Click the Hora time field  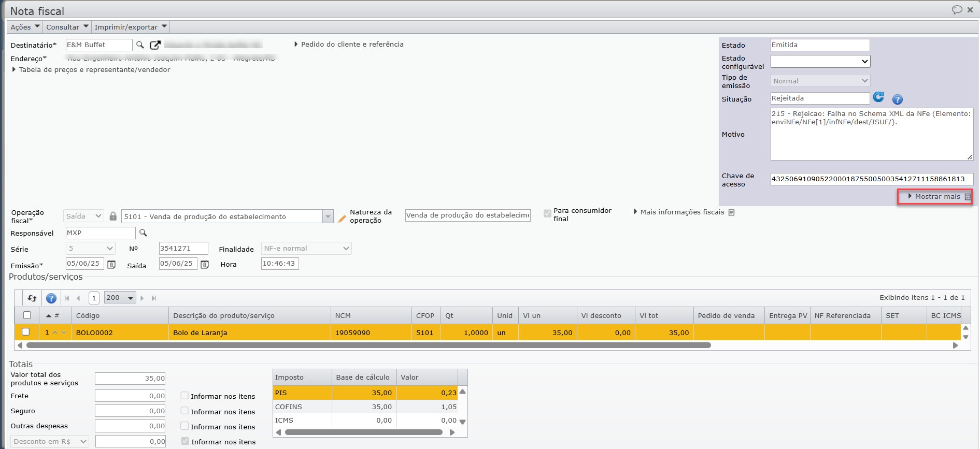[x=280, y=264]
